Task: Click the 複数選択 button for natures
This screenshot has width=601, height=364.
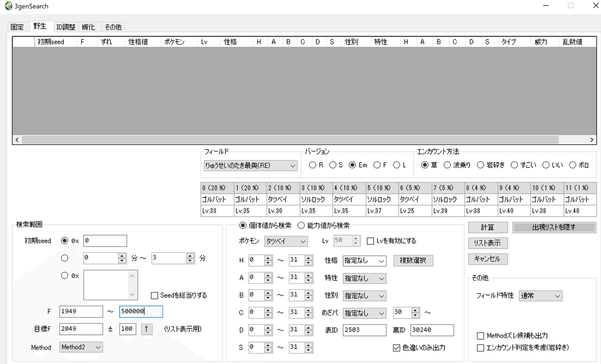Action: 413,260
